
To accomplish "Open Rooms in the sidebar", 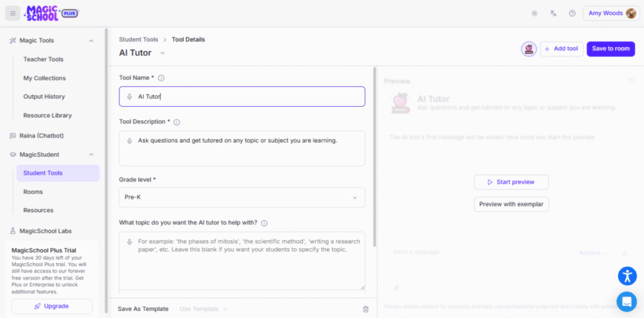I will (x=33, y=192).
